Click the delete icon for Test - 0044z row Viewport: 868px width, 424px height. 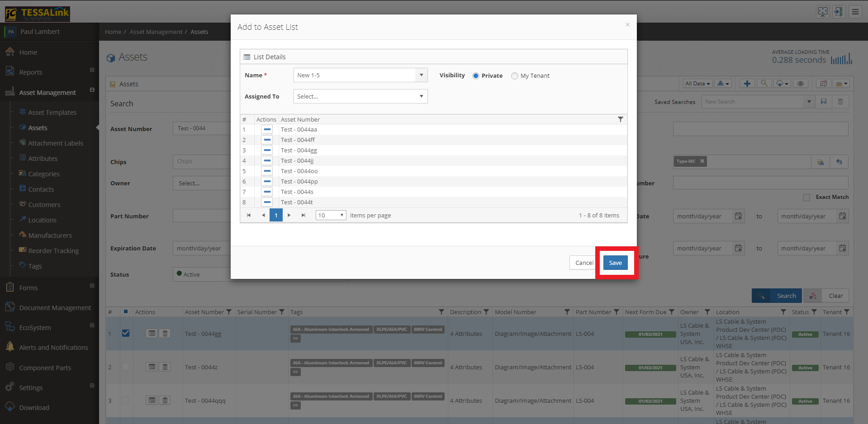165,367
